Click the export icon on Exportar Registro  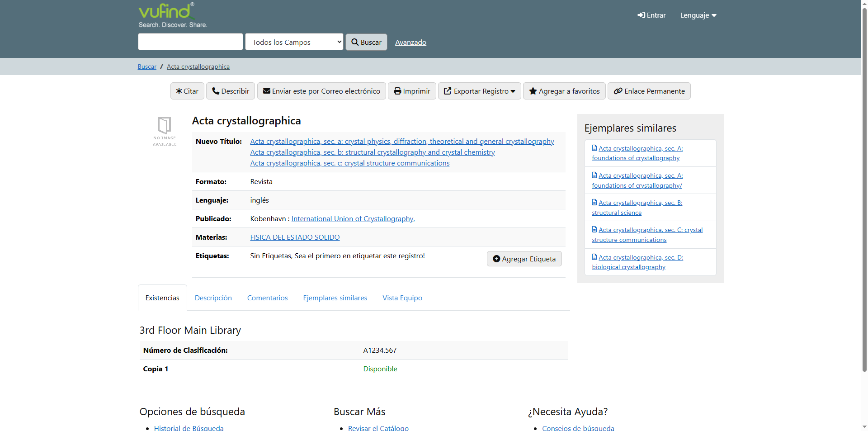448,91
